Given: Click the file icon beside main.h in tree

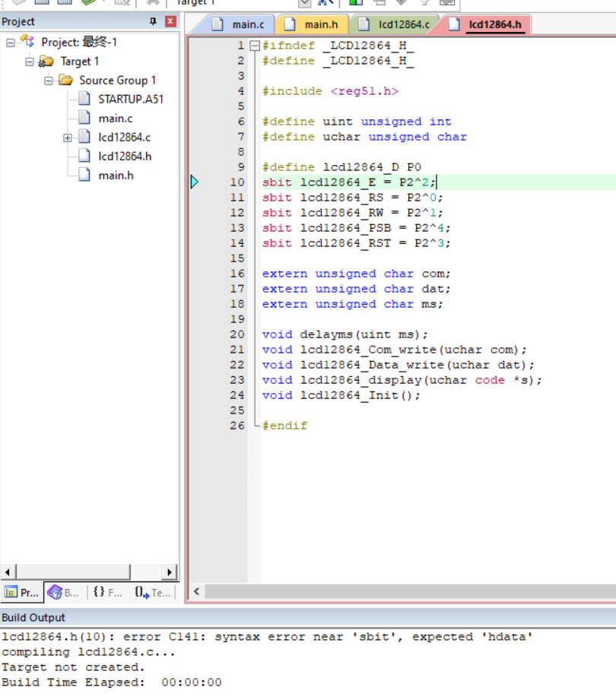Looking at the screenshot, I should click(84, 175).
